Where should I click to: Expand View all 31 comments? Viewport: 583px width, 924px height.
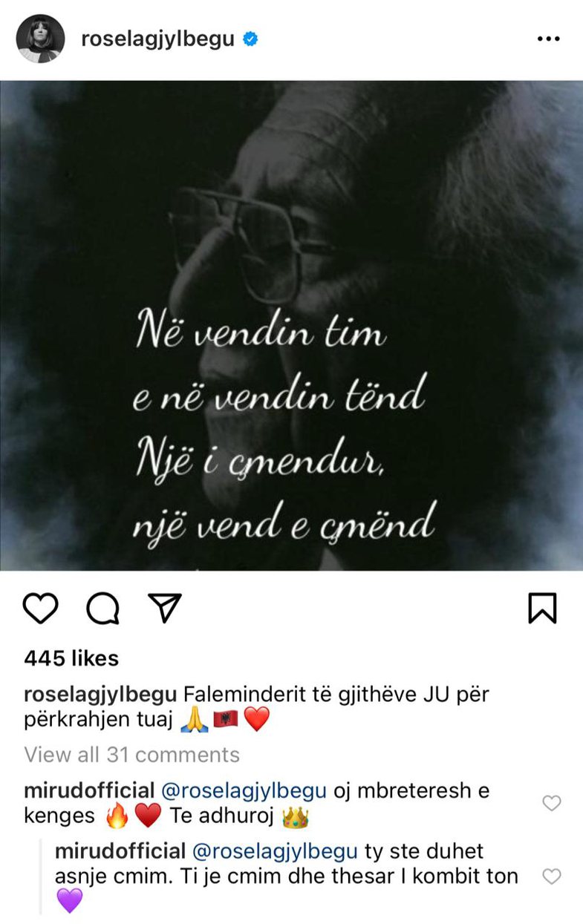(131, 755)
